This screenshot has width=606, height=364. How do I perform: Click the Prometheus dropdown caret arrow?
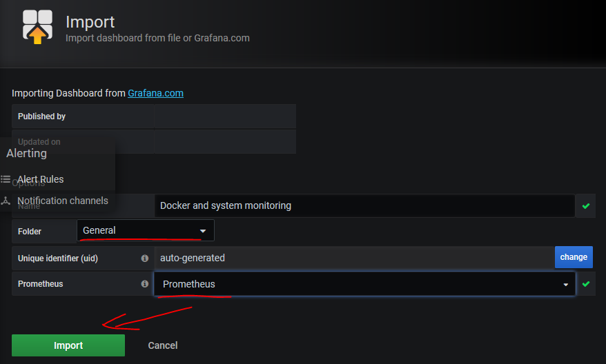(x=566, y=285)
